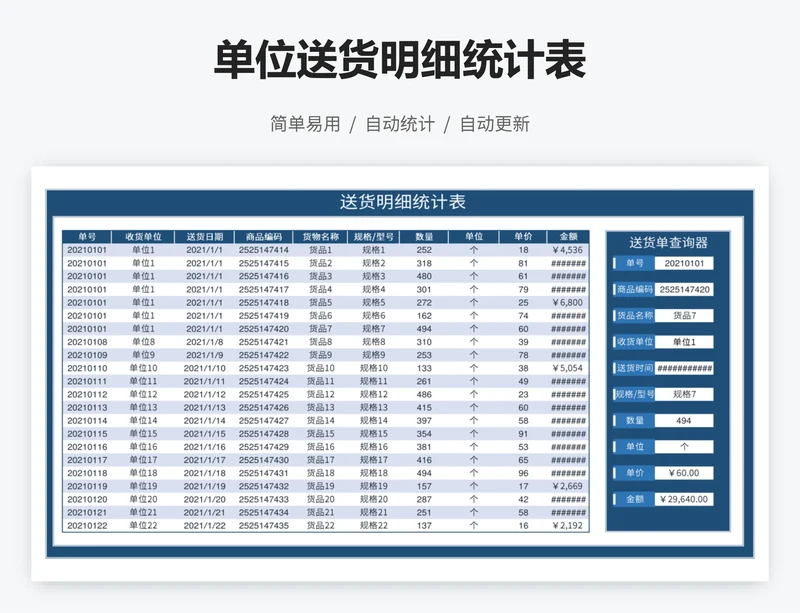The image size is (800, 613).
Task: Select the 单价 column header
Action: (523, 237)
